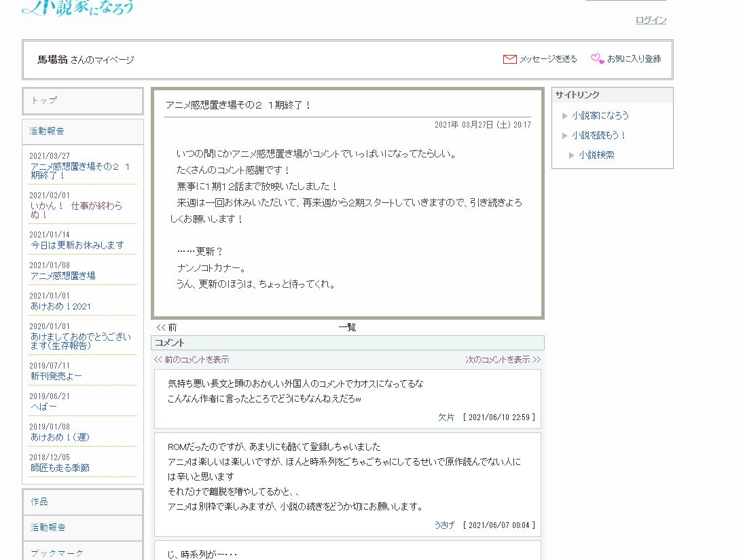Click the 小説家になろう site logo
This screenshot has width=743, height=560.
[x=78, y=7]
